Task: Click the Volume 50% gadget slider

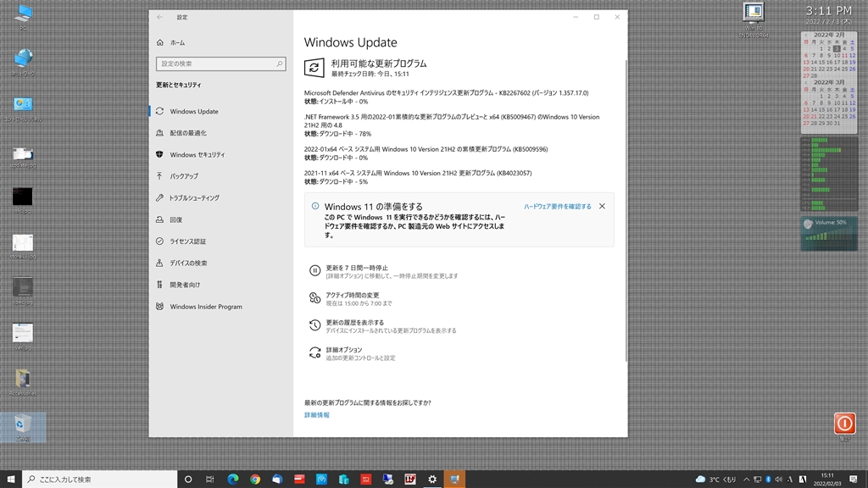Action: click(829, 236)
